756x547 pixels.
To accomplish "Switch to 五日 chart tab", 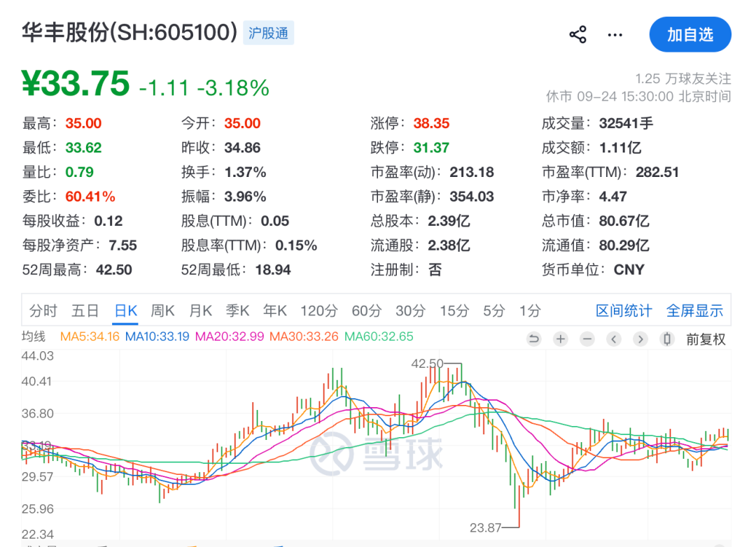I will click(x=85, y=311).
